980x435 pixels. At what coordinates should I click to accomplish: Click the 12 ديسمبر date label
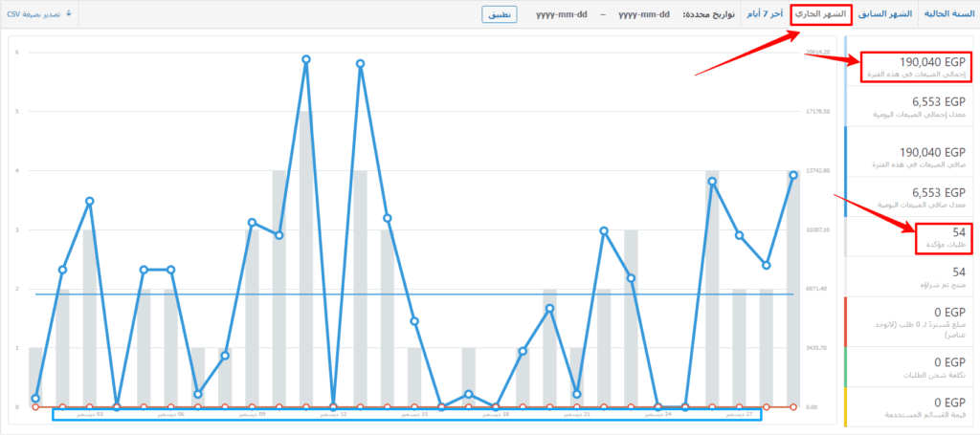click(x=333, y=414)
